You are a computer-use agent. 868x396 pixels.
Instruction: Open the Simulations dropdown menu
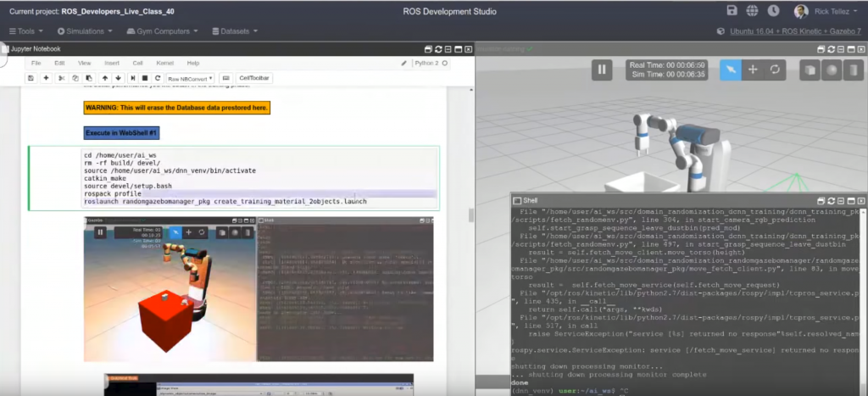85,31
